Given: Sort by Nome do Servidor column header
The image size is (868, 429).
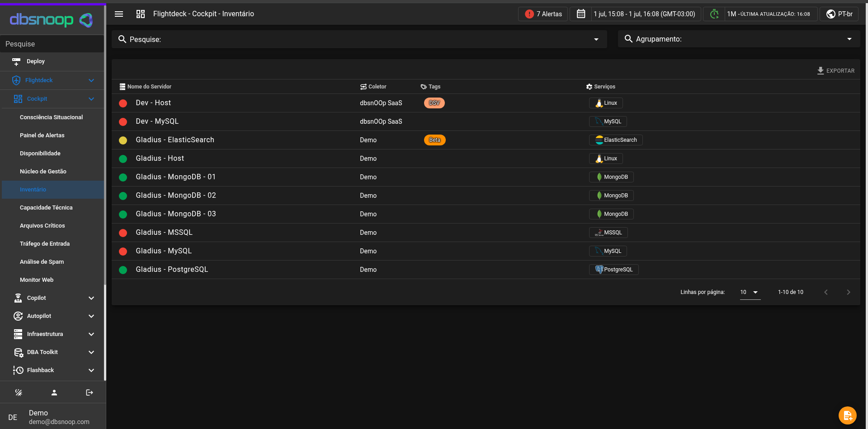Looking at the screenshot, I should click(x=146, y=87).
